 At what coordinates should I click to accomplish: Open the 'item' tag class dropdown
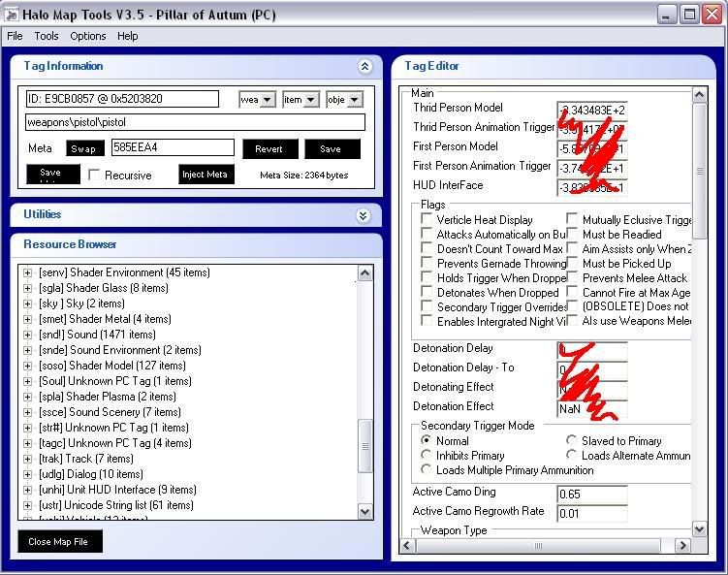tap(311, 100)
